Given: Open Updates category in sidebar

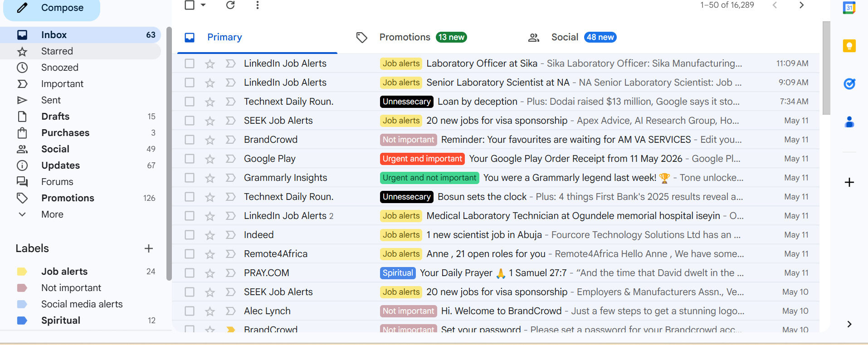Looking at the screenshot, I should (x=80, y=165).
